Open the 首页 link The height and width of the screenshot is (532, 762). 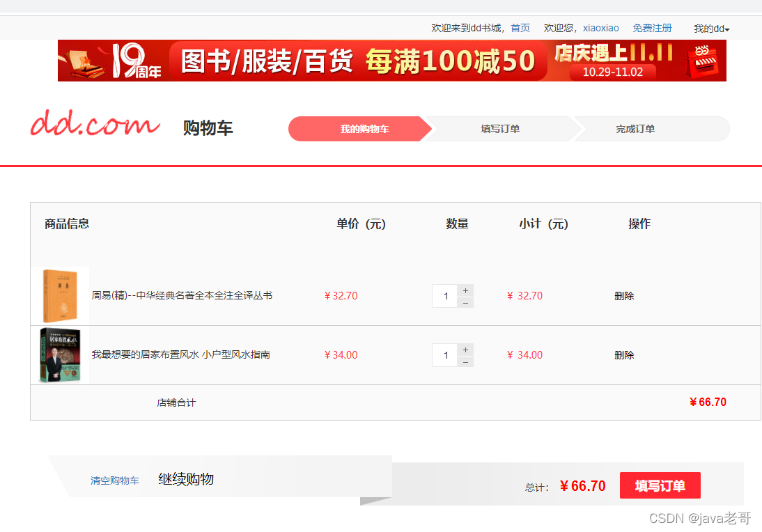point(520,28)
